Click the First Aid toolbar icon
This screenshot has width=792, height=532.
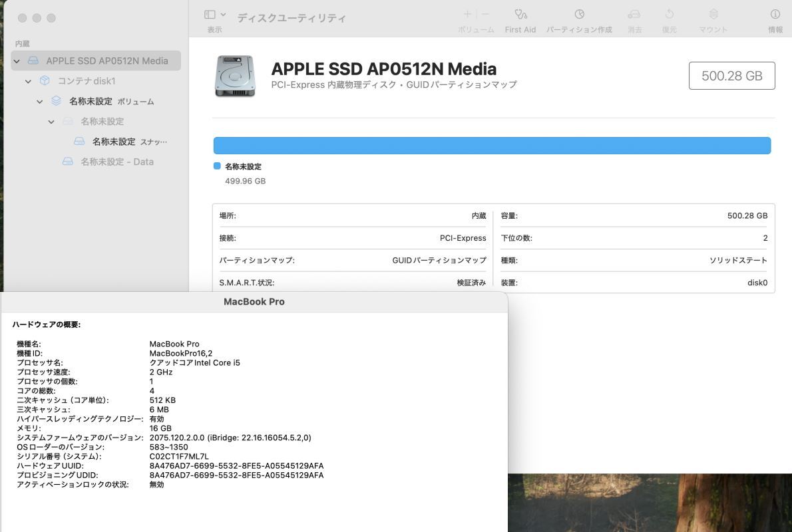pos(520,15)
